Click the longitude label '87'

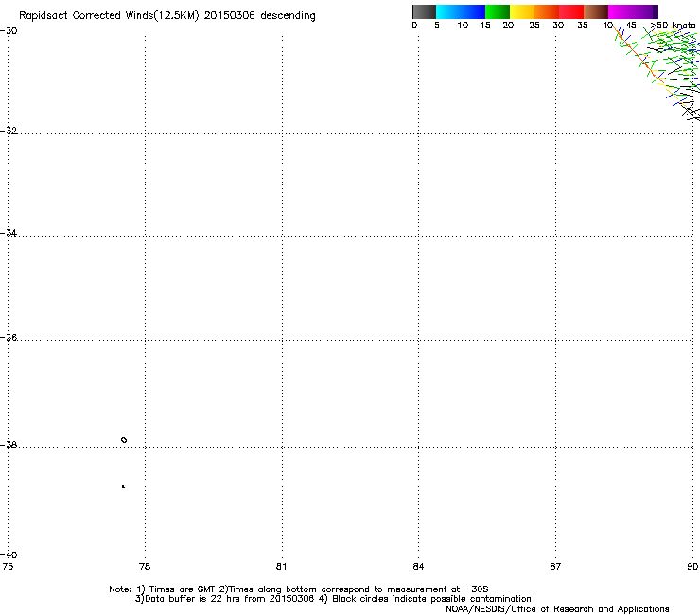pyautogui.click(x=555, y=567)
